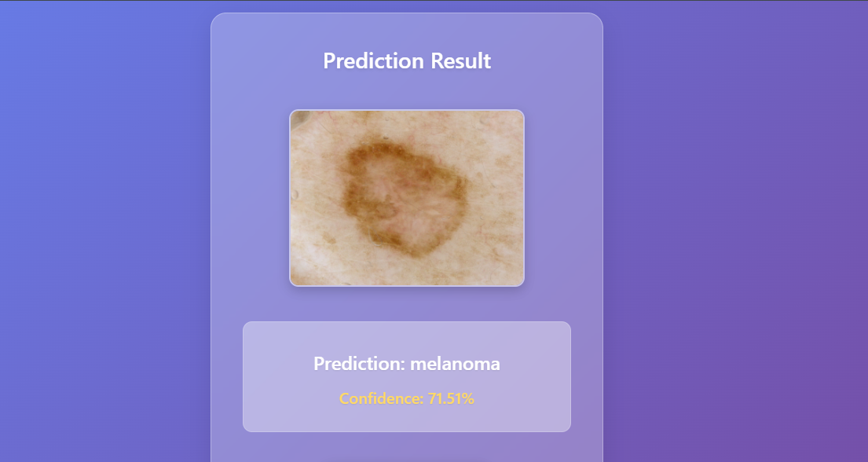The height and width of the screenshot is (462, 868).
Task: Open the skin lesion image thumbnail
Action: pyautogui.click(x=407, y=198)
